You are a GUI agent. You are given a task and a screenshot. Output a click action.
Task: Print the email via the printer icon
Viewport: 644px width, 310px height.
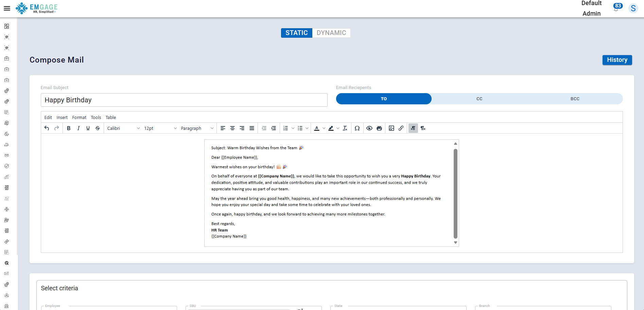pyautogui.click(x=379, y=128)
